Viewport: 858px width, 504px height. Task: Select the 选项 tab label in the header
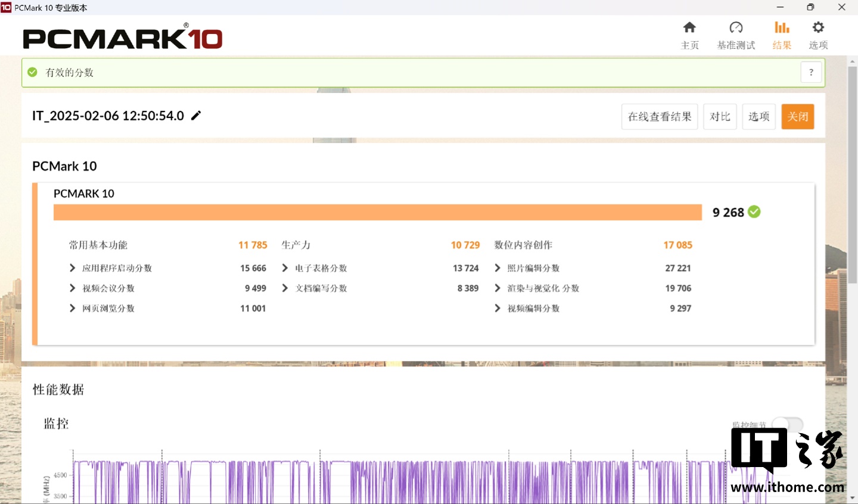818,45
